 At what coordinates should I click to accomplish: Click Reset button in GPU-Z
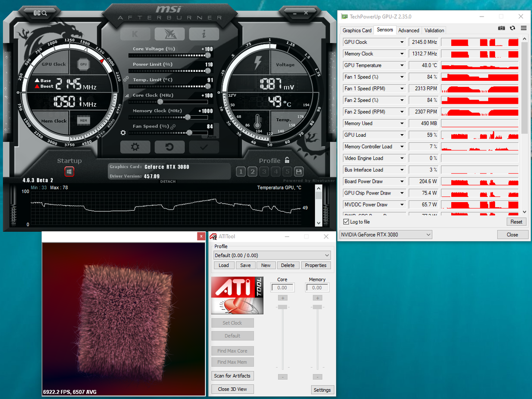(x=516, y=221)
